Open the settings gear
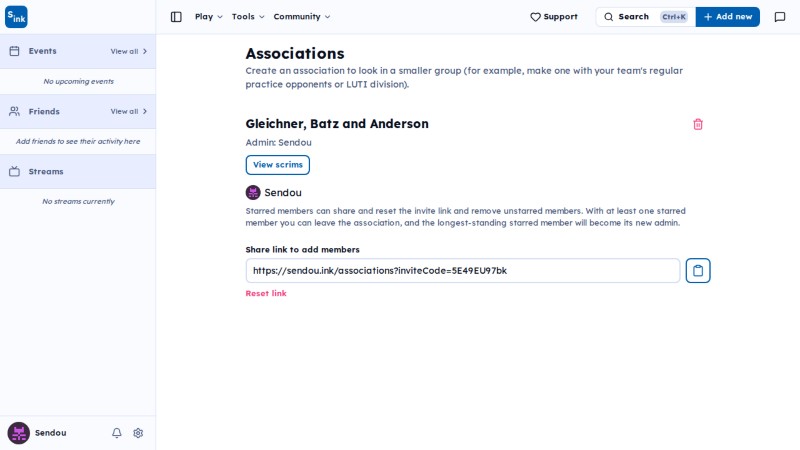 (x=138, y=433)
